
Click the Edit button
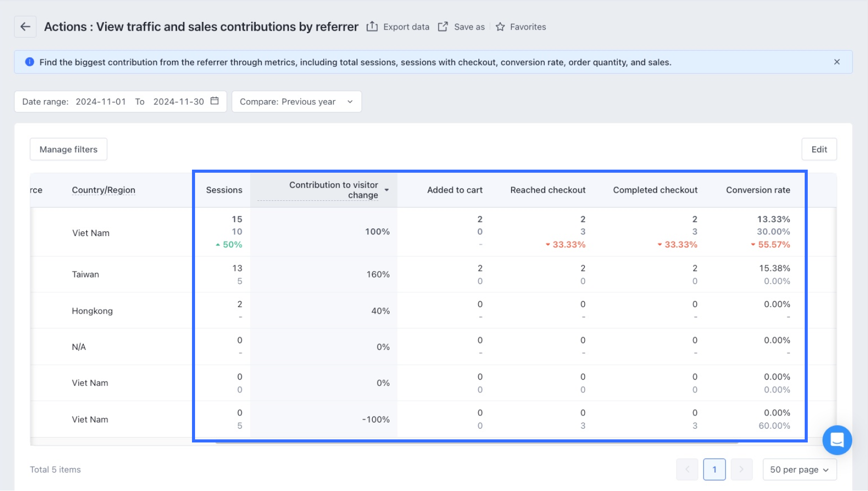click(819, 149)
